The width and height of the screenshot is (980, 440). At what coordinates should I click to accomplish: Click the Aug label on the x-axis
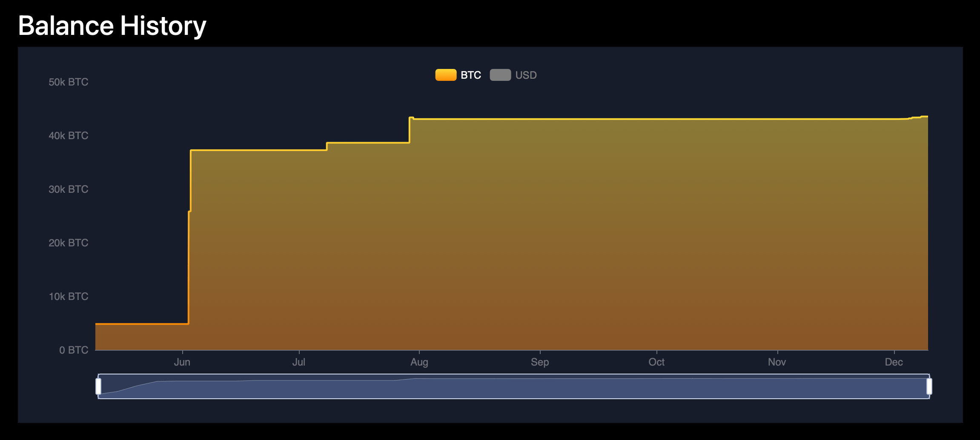pyautogui.click(x=419, y=362)
